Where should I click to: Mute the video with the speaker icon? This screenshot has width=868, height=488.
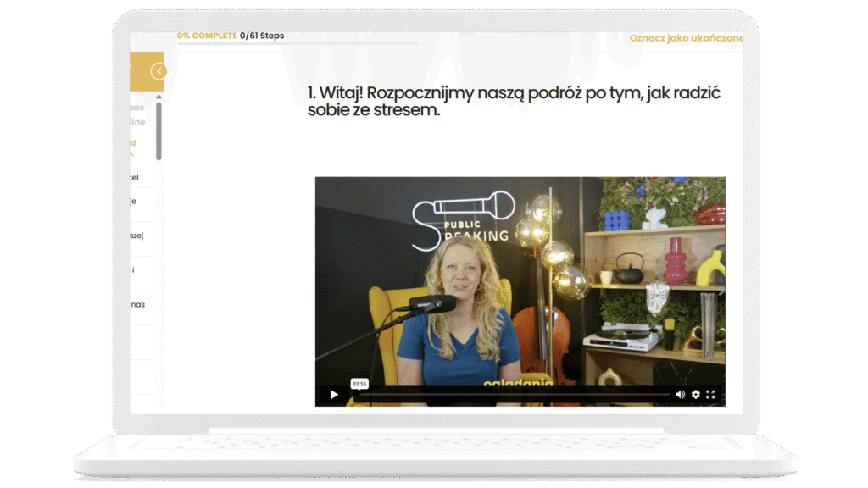point(680,395)
